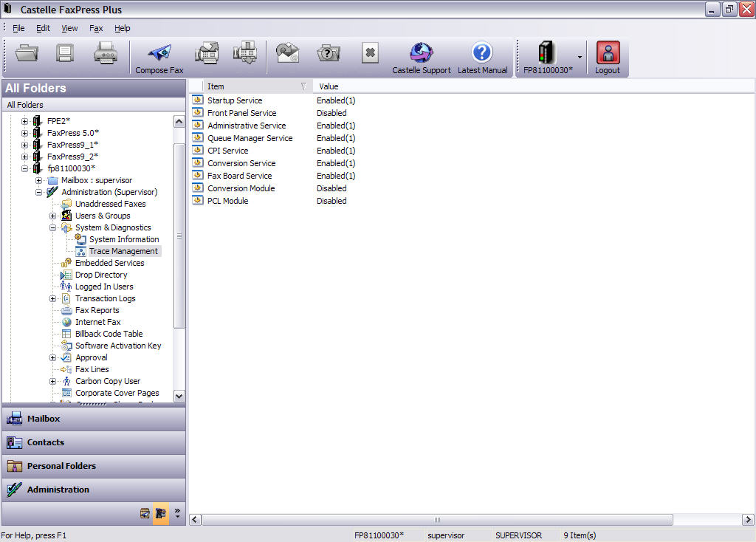Sort by the Item column header
The image size is (756, 542).
[258, 86]
